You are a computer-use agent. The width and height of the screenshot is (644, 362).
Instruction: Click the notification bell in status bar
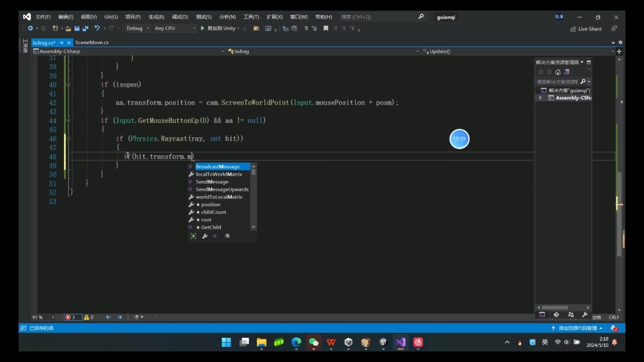[x=614, y=328]
